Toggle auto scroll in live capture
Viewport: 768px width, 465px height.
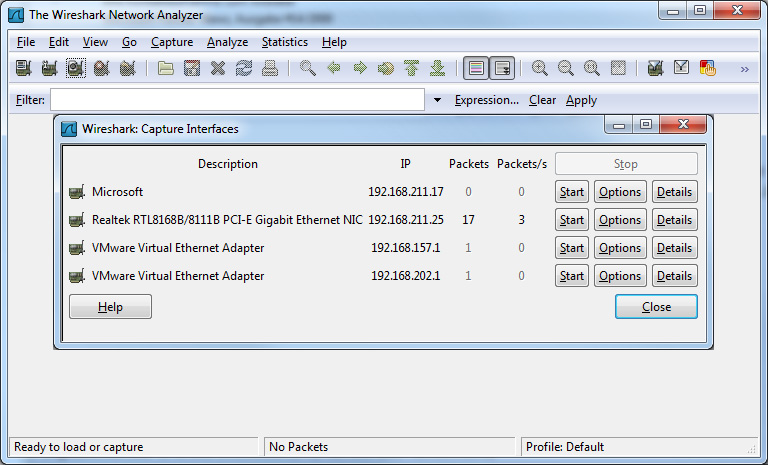(503, 68)
